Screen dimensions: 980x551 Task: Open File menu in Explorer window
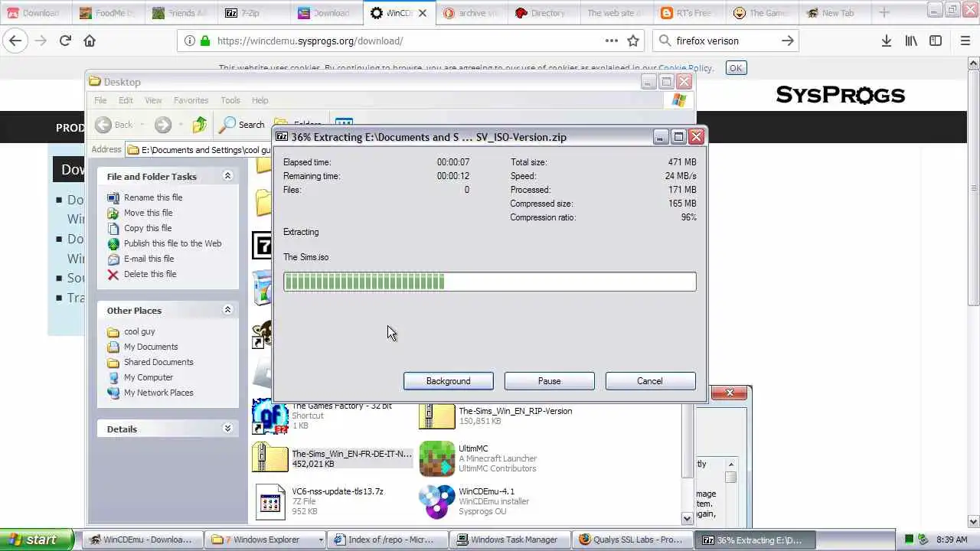tap(100, 100)
